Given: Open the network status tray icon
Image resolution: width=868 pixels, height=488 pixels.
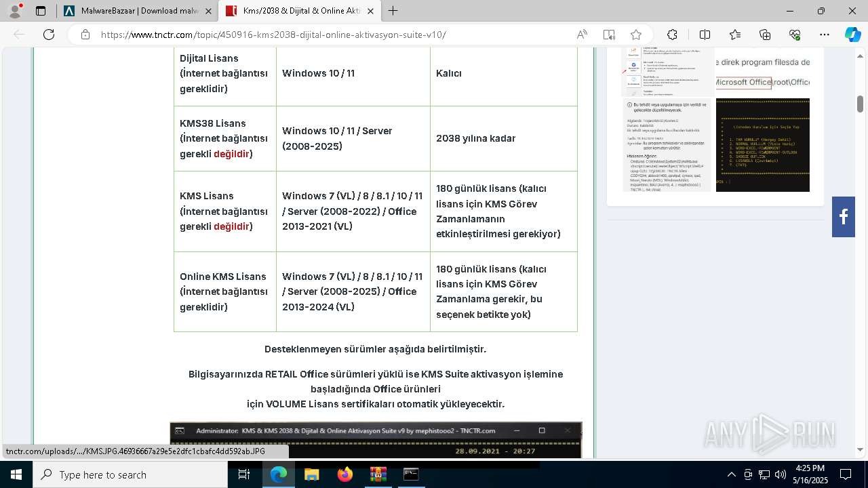Looking at the screenshot, I should point(764,474).
